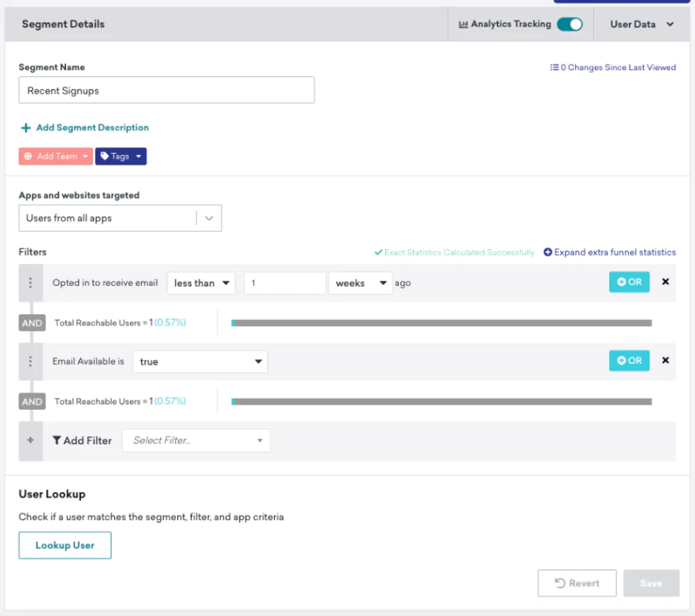
Task: Click the Segment Name input field
Action: point(166,91)
